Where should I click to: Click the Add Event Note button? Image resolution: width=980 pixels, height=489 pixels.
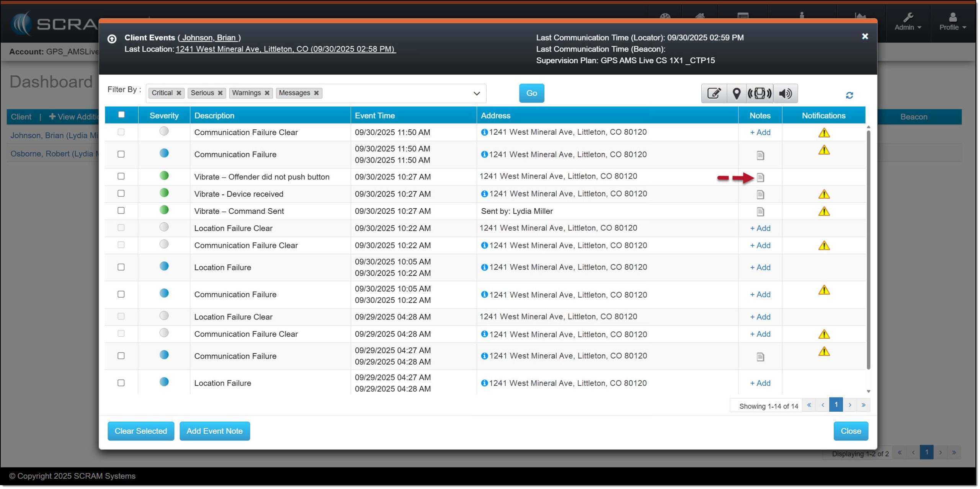click(214, 431)
